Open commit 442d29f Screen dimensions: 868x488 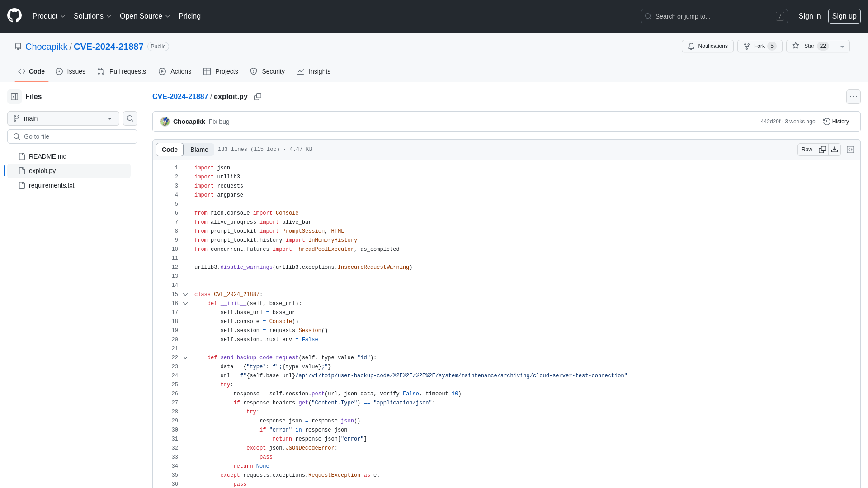click(770, 122)
